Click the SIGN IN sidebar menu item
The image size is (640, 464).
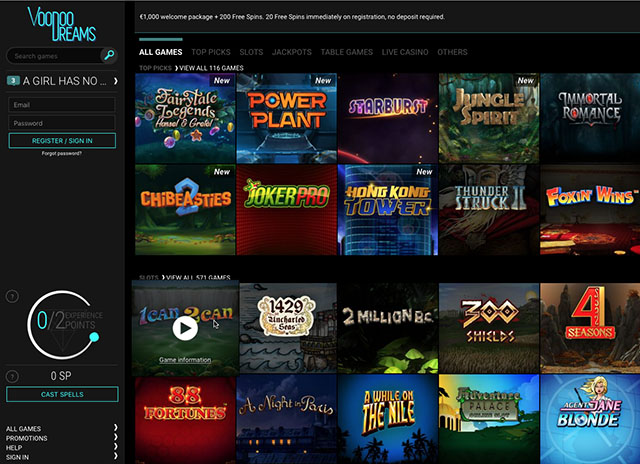point(17,457)
